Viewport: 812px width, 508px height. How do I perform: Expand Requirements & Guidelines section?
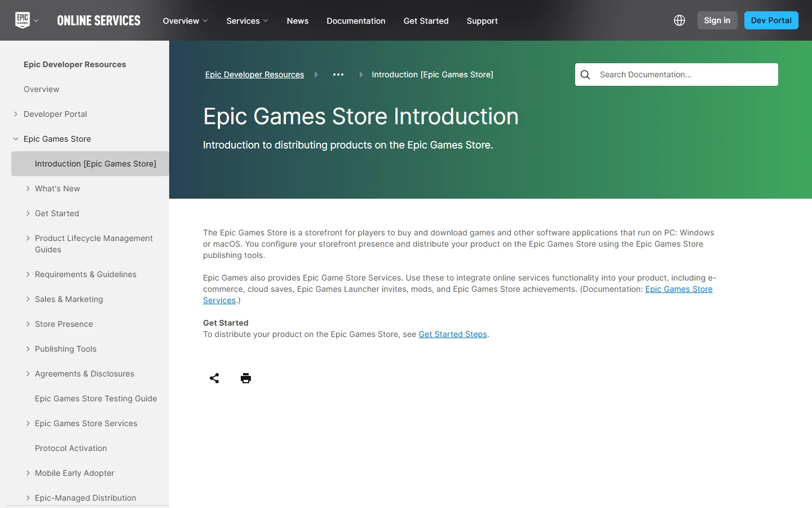click(x=28, y=274)
